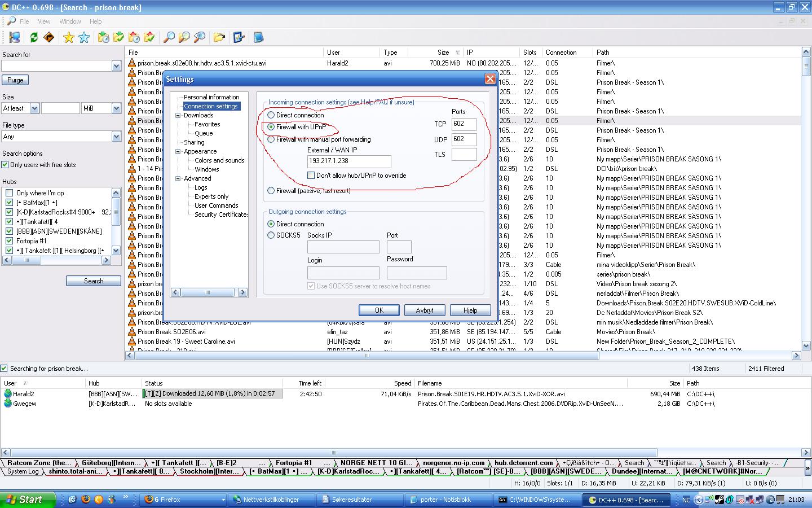The image size is (812, 508).
Task: Click the menu bar magnifier icon
Action: (11, 21)
